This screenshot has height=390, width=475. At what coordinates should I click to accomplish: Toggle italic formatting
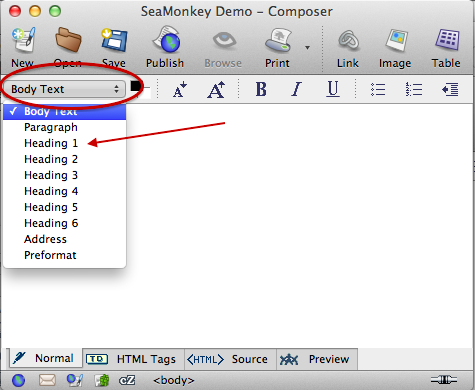(x=296, y=89)
